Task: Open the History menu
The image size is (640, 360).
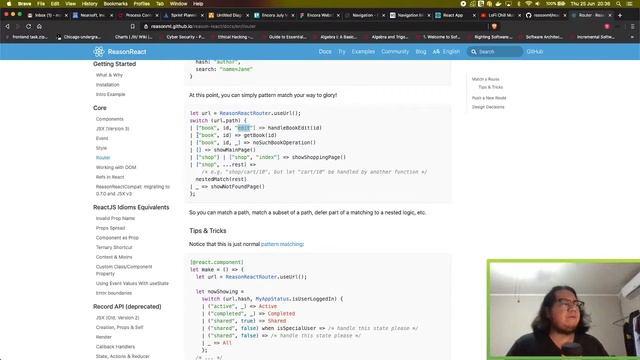Action: (x=89, y=4)
